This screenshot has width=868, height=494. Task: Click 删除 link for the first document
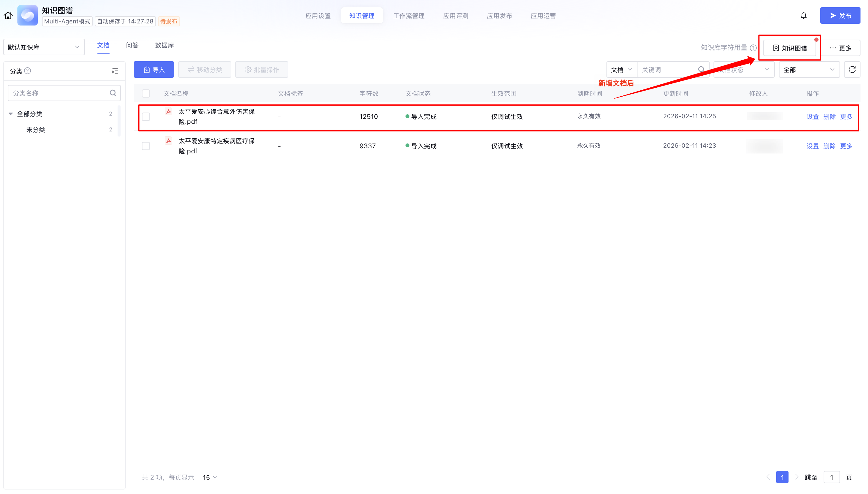[829, 117]
